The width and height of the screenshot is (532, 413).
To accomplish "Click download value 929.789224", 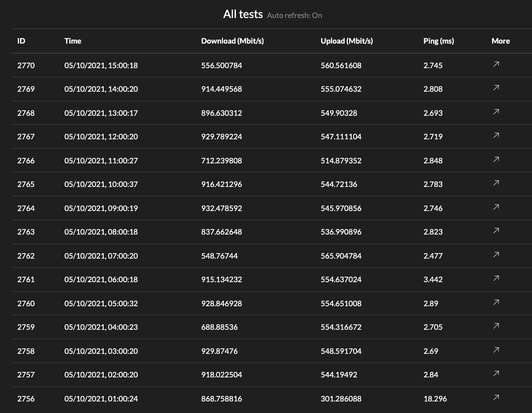I will tap(221, 137).
